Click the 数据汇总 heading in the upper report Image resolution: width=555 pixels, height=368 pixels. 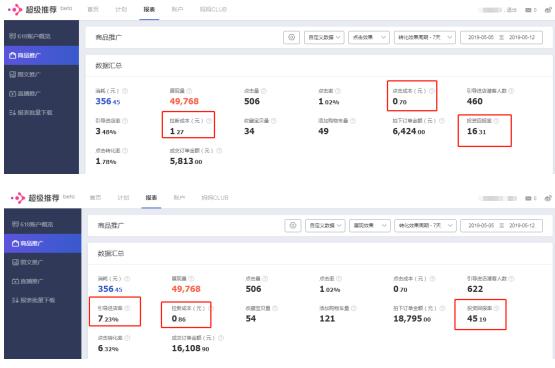[x=108, y=65]
